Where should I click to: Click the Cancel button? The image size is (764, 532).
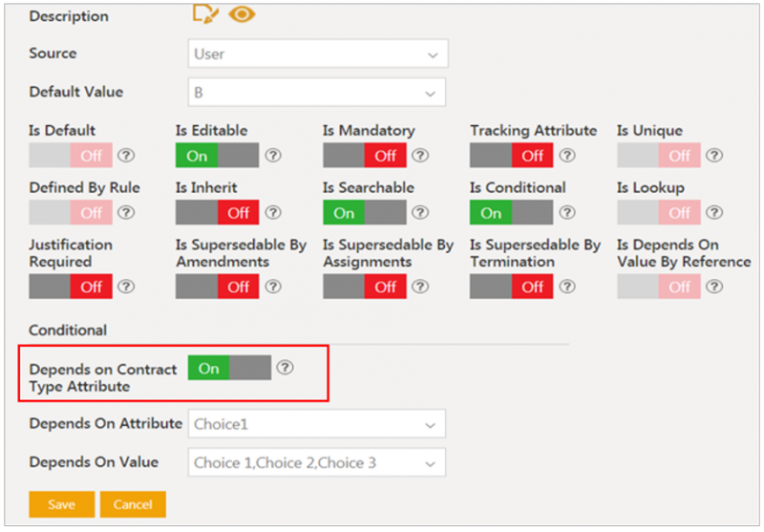click(133, 504)
